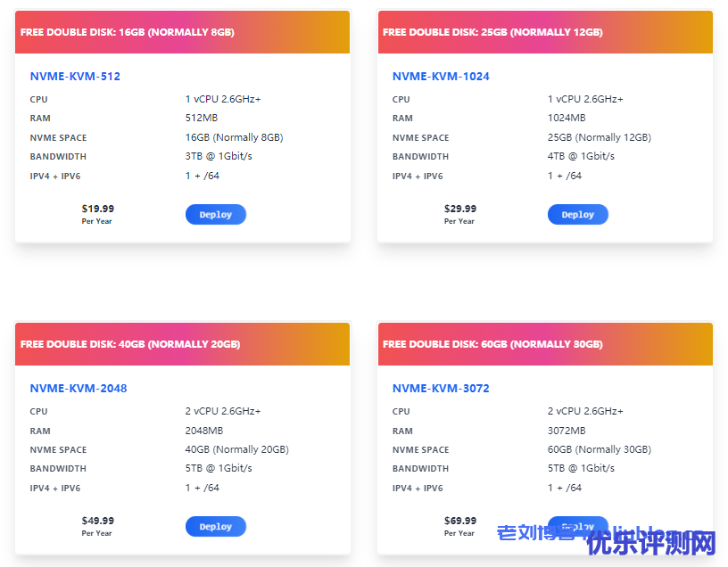Click the NVME-KVM-2048 plan title
The height and width of the screenshot is (567, 728).
pyautogui.click(x=79, y=389)
